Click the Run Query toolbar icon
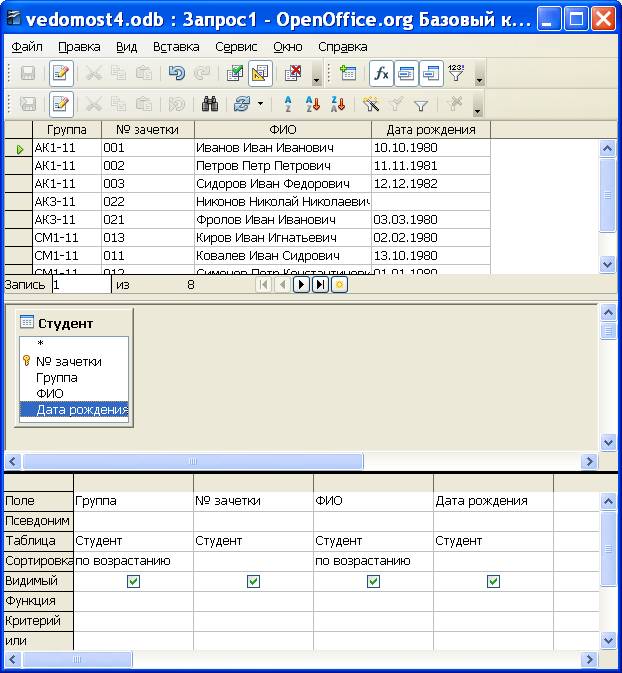The image size is (622, 673). tap(236, 73)
